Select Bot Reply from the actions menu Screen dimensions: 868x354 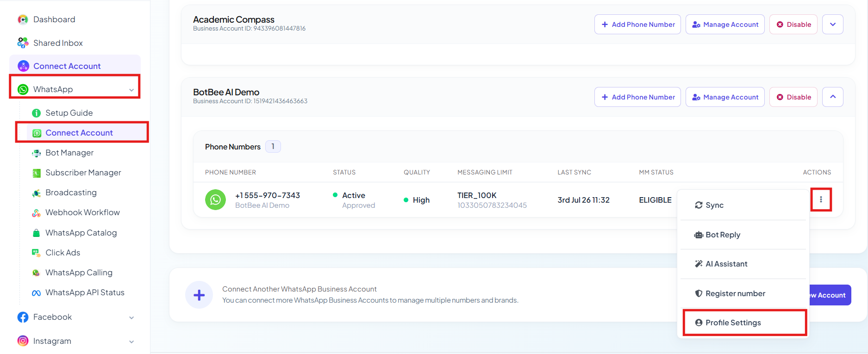tap(743, 235)
